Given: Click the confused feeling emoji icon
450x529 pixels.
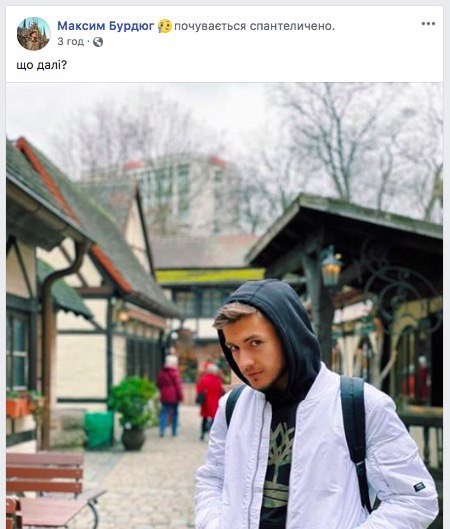Looking at the screenshot, I should click(165, 26).
